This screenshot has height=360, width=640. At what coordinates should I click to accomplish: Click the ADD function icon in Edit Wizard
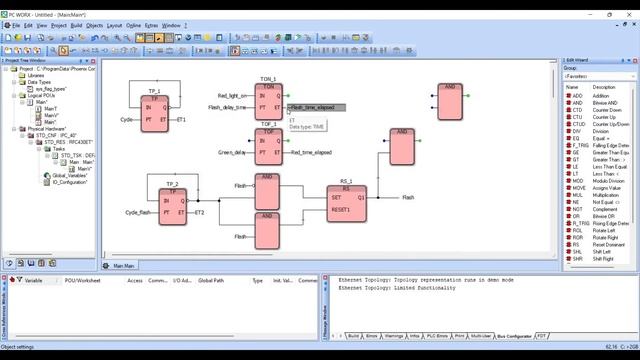pyautogui.click(x=569, y=96)
